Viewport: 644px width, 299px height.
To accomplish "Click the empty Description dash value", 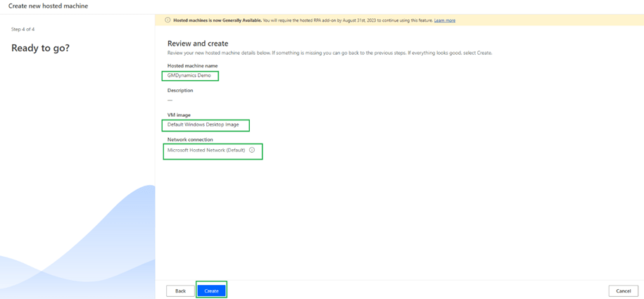I will [170, 100].
